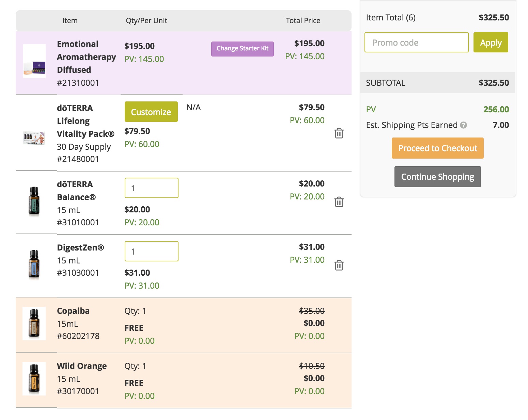Image resolution: width=528 pixels, height=420 pixels.
Task: Select item number #60202178
Action: [78, 336]
